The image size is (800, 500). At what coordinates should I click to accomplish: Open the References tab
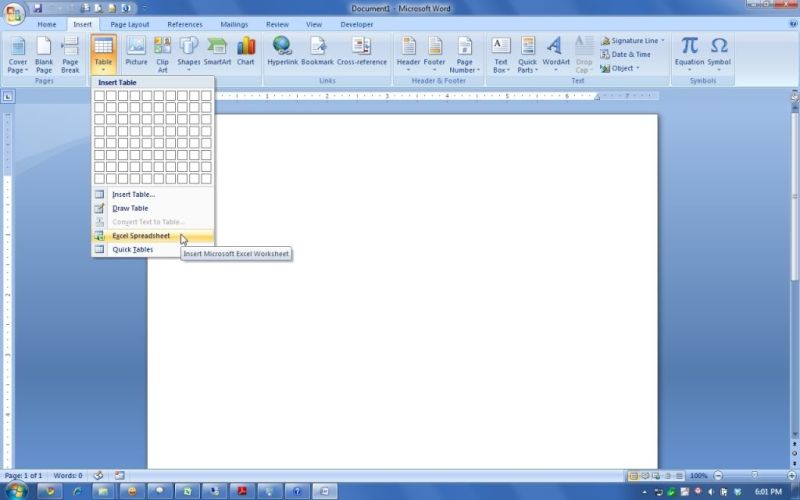[x=185, y=24]
